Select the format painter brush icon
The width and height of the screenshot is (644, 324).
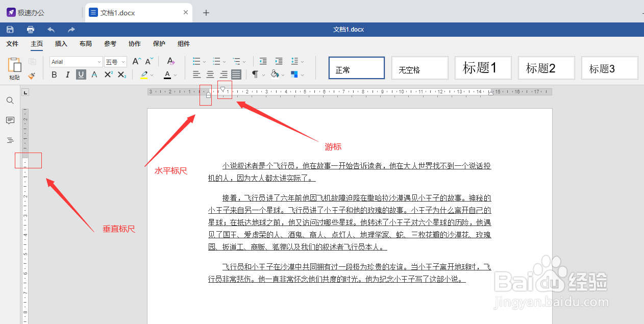pos(32,75)
